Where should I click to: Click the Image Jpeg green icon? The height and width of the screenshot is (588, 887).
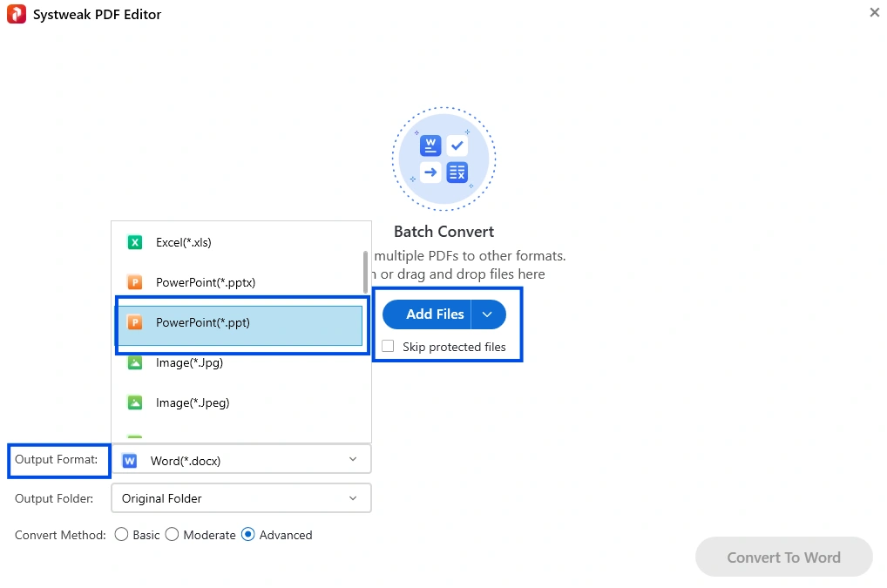(x=135, y=402)
